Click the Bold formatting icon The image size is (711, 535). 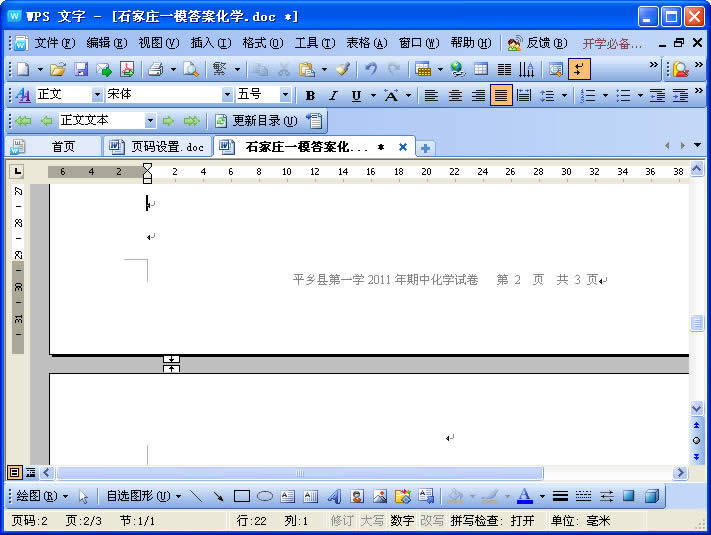click(310, 95)
